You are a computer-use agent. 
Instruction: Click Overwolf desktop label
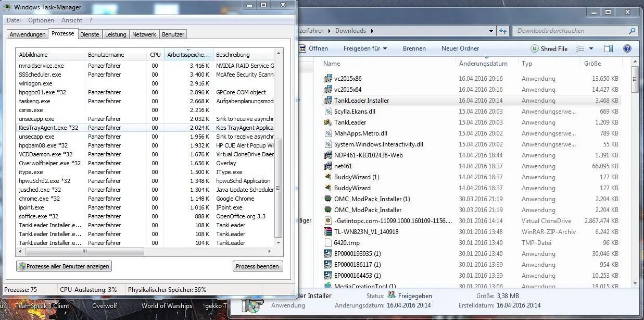(105, 306)
